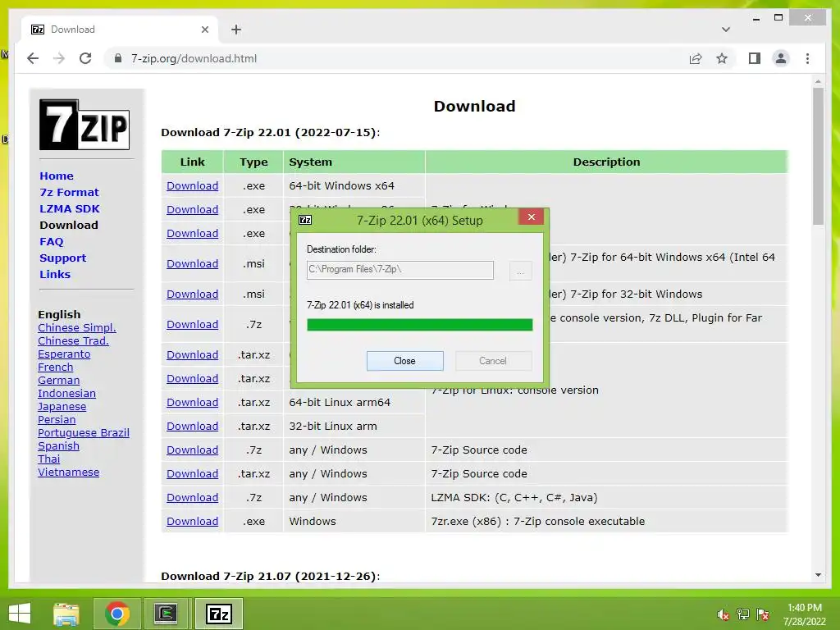Select the 7-Zip setup taskbar icon
Viewport: 840px width, 630px height.
(x=218, y=614)
